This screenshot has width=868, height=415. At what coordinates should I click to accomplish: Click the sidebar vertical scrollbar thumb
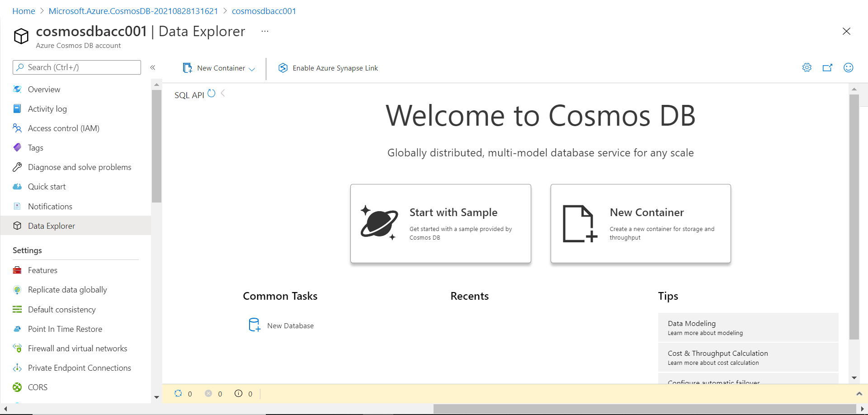click(156, 146)
